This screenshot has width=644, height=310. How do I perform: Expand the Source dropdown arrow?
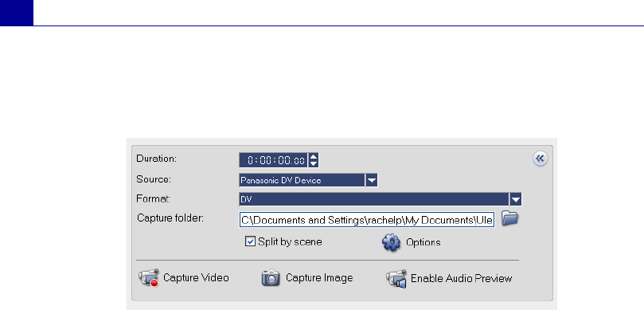(371, 180)
